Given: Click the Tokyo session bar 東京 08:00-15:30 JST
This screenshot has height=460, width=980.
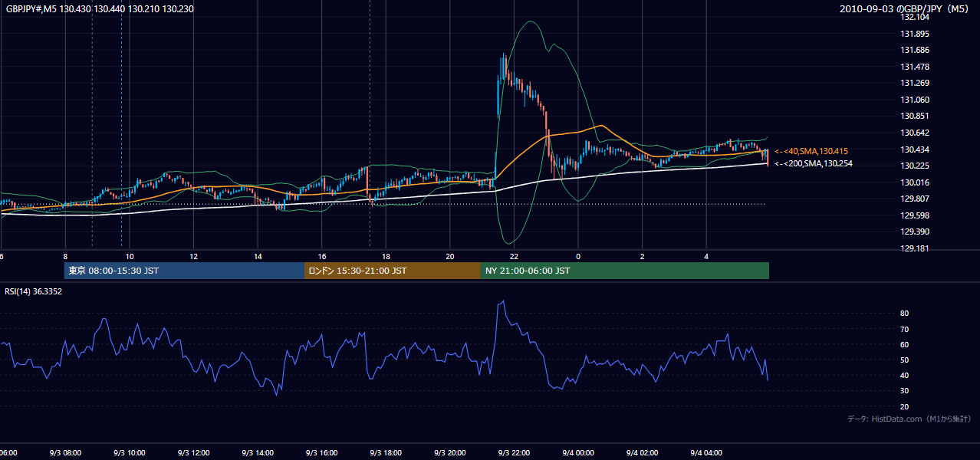Looking at the screenshot, I should [x=184, y=271].
